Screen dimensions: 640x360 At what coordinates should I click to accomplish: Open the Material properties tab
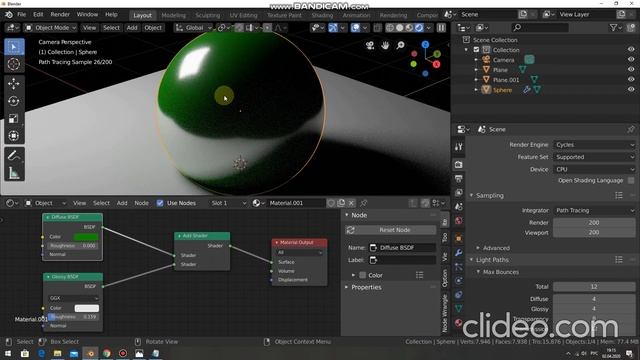click(x=458, y=322)
